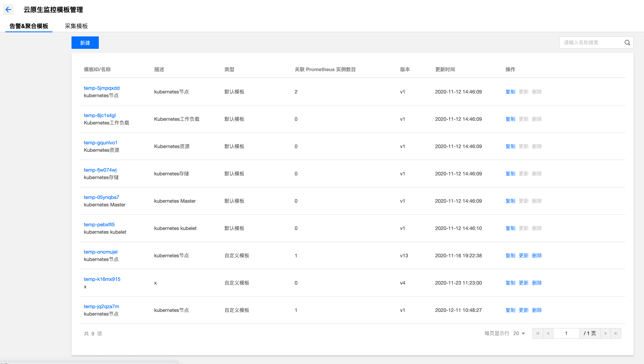
Task: Click the 关联 Prometheus 实例数目 column header
Action: pos(325,69)
